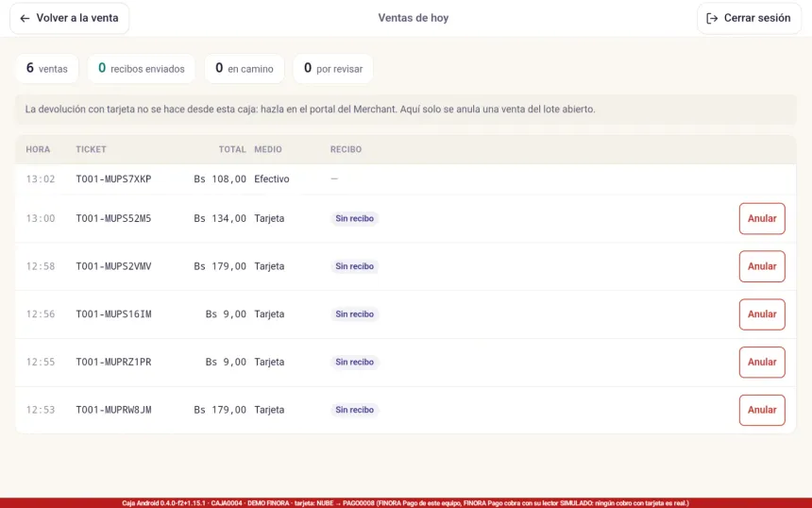Image resolution: width=812 pixels, height=508 pixels.
Task: Click the Bs 108,00 total
Action: pyautogui.click(x=220, y=179)
